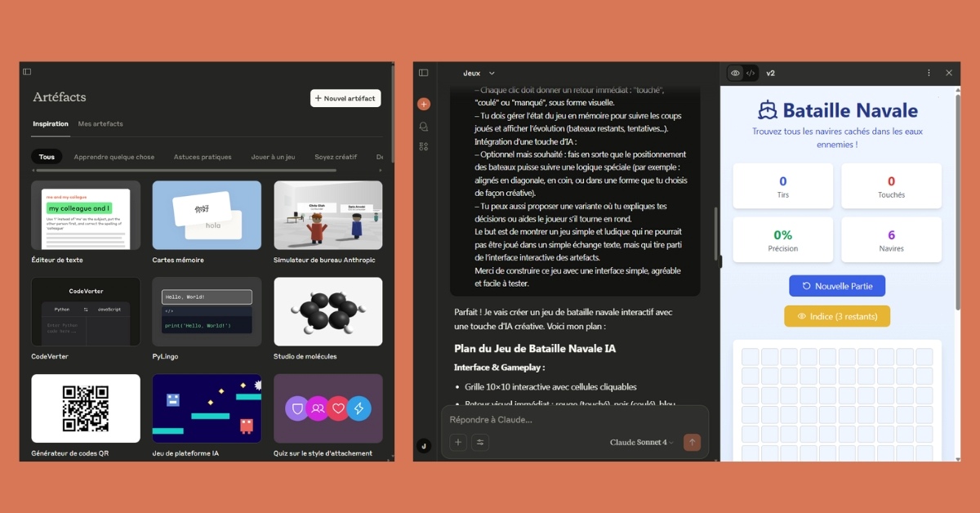Switch to code view with brackets icon
Image resolution: width=980 pixels, height=513 pixels.
(751, 73)
